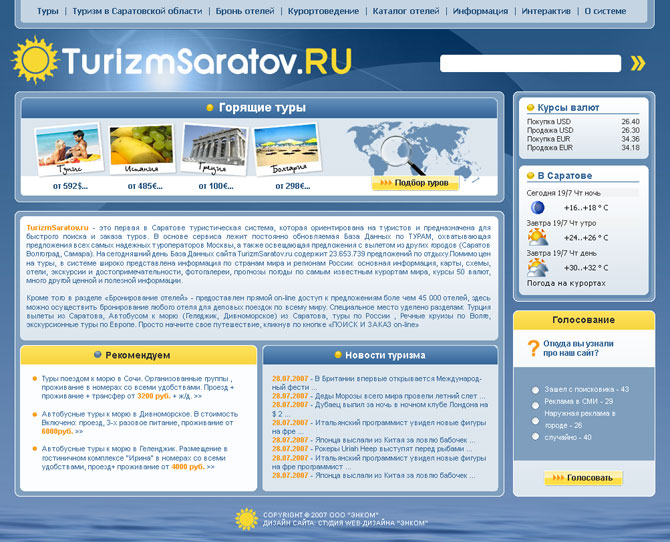Viewport: 670px width, 542px height.
Task: Open the "Туры" menu item
Action: (x=47, y=12)
